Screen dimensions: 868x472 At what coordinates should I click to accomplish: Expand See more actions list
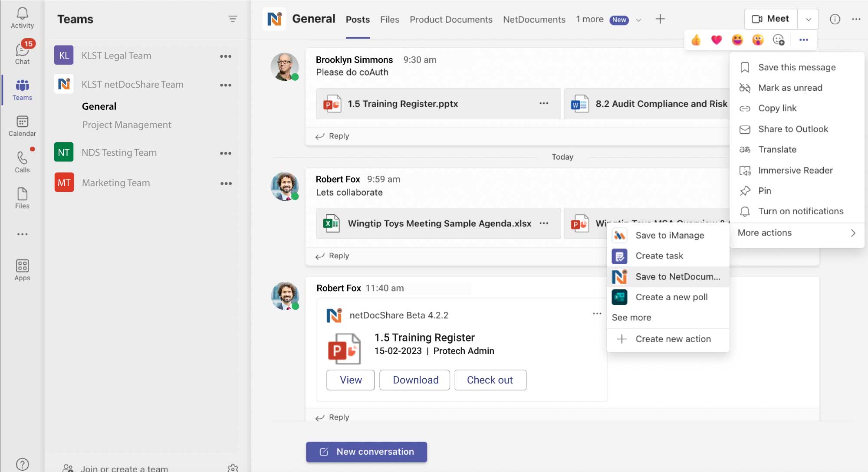(631, 318)
